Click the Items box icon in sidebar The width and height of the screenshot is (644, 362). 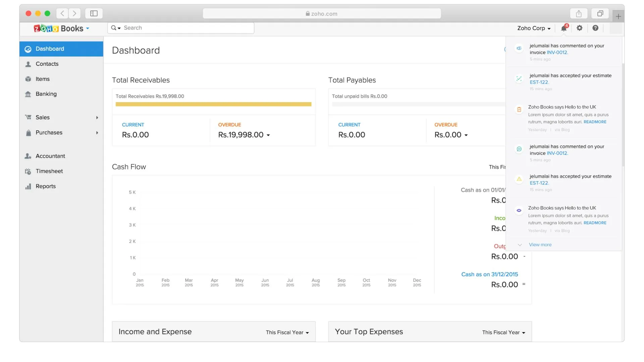pyautogui.click(x=28, y=79)
